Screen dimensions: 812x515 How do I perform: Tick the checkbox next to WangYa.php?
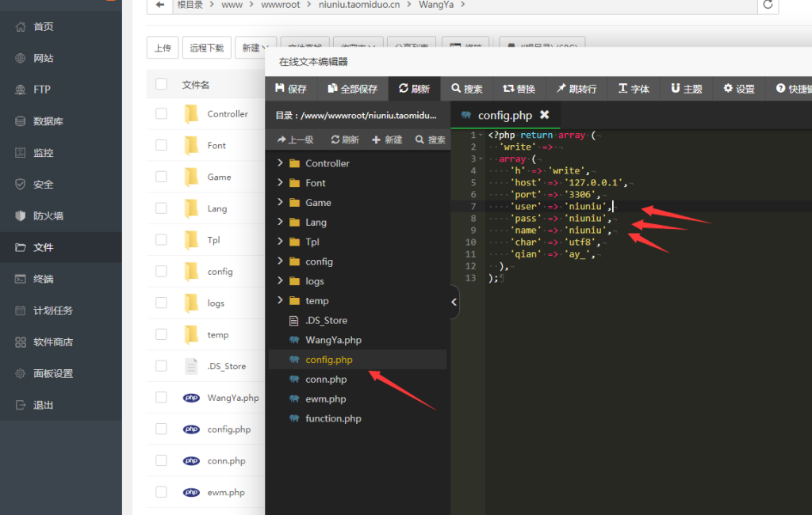tap(162, 398)
